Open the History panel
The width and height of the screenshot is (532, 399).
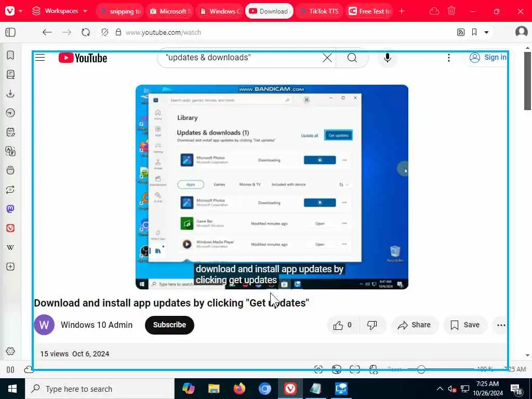pyautogui.click(x=10, y=113)
